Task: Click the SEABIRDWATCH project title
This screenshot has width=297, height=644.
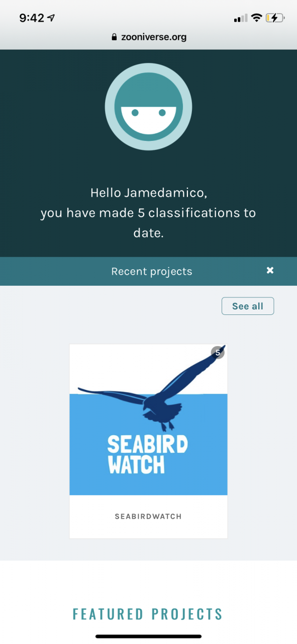Action: 148,516
